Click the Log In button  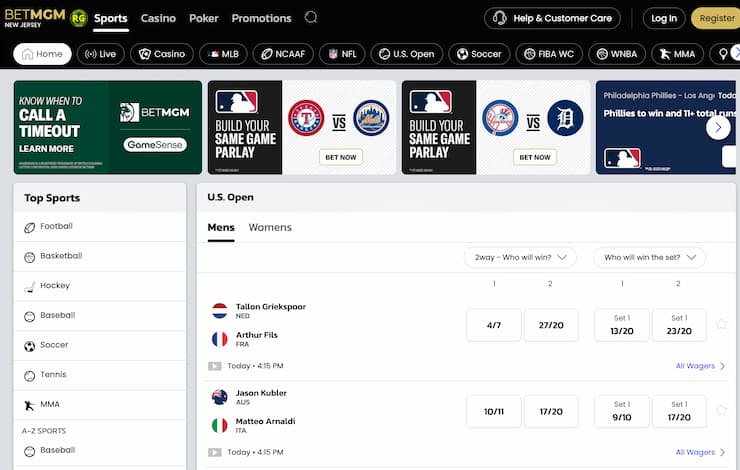tap(664, 18)
